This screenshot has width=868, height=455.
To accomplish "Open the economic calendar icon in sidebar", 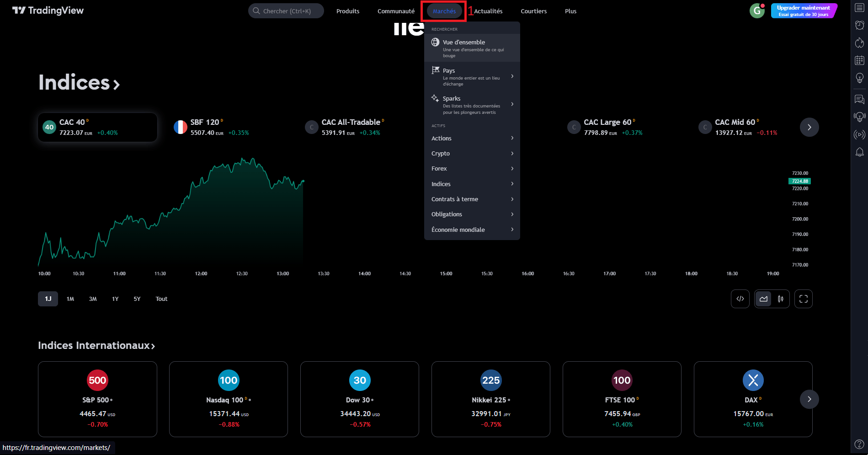I will tap(859, 60).
